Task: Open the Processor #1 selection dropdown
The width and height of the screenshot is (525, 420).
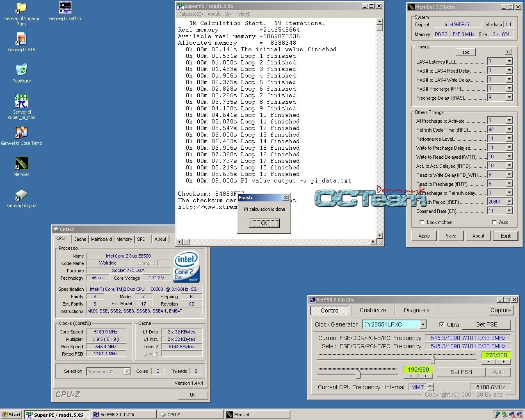Action: click(109, 372)
